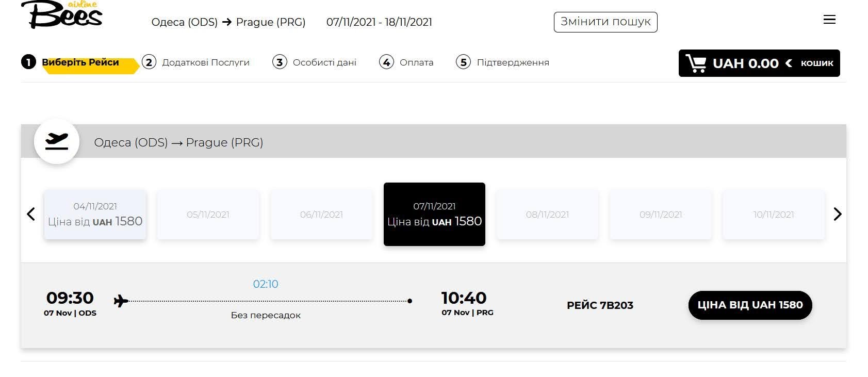
Task: Click the shopping cart icon
Action: 696,63
